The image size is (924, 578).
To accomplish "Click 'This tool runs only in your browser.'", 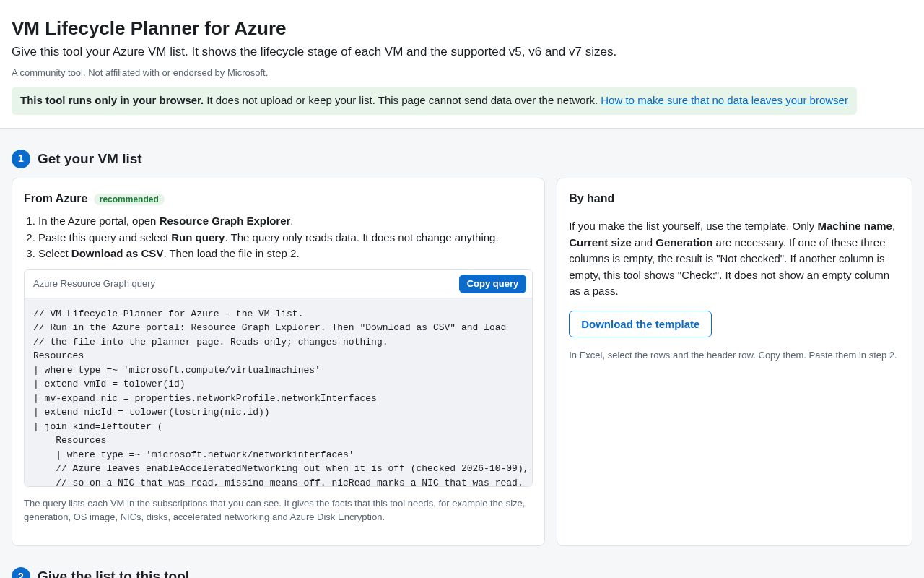I will tap(112, 100).
